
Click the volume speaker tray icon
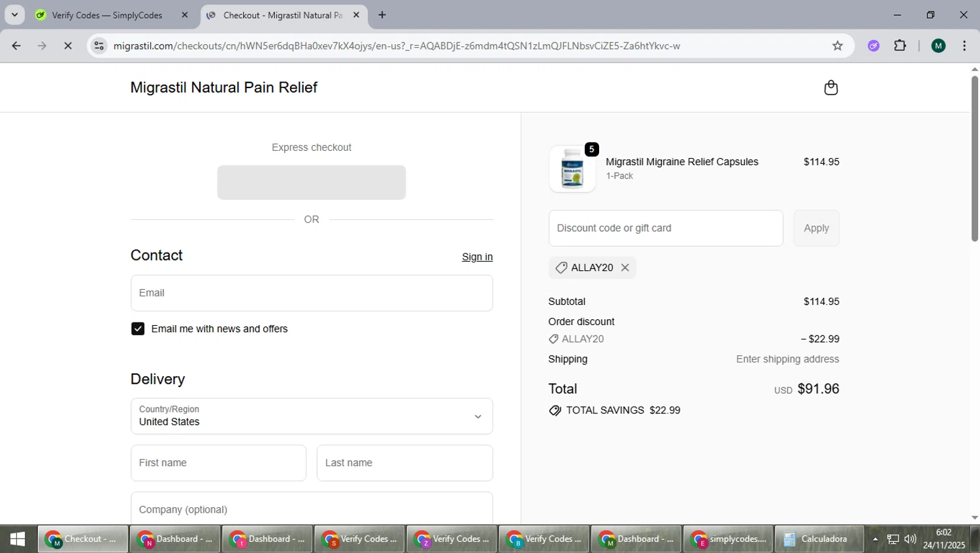910,539
